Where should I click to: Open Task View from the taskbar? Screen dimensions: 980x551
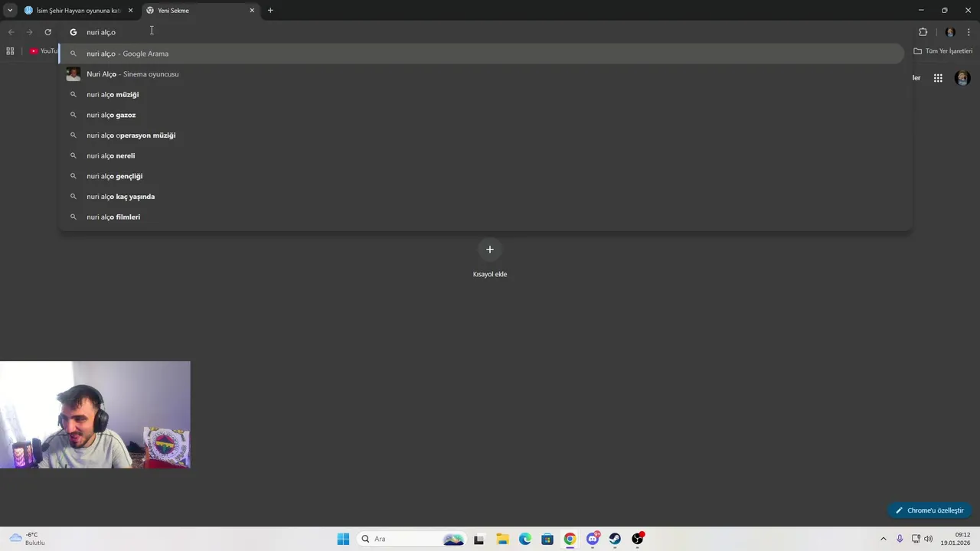pos(479,539)
